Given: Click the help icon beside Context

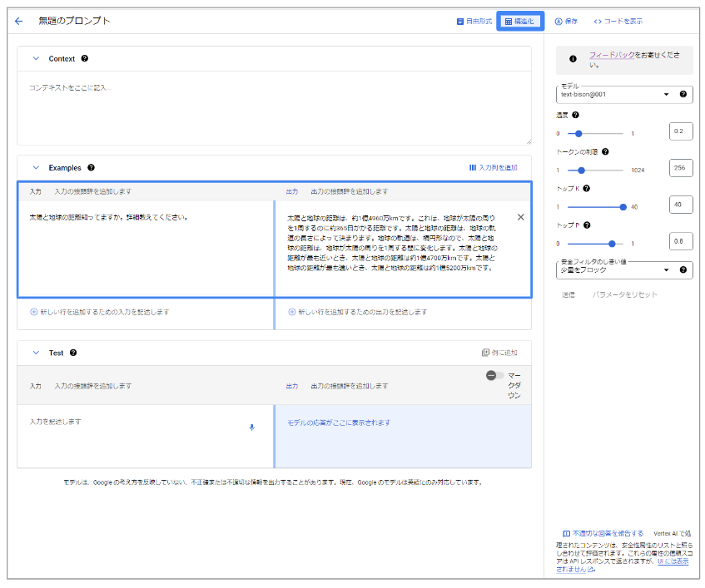Looking at the screenshot, I should point(85,59).
